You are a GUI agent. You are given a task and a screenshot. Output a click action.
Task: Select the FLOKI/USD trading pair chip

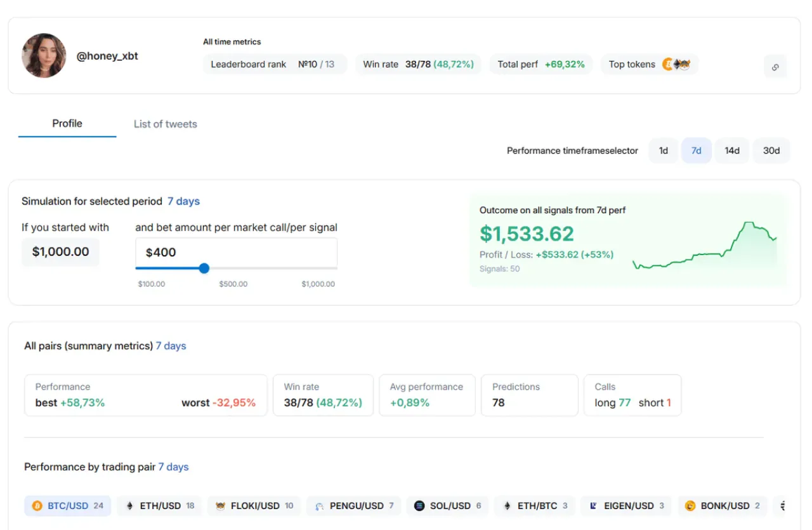[x=254, y=506]
